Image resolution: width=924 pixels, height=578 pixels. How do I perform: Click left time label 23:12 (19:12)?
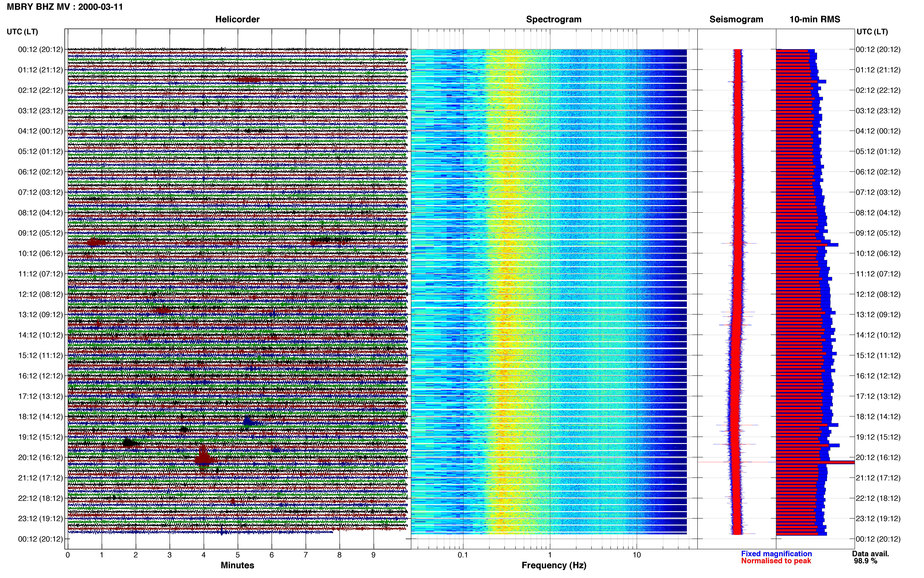[41, 519]
